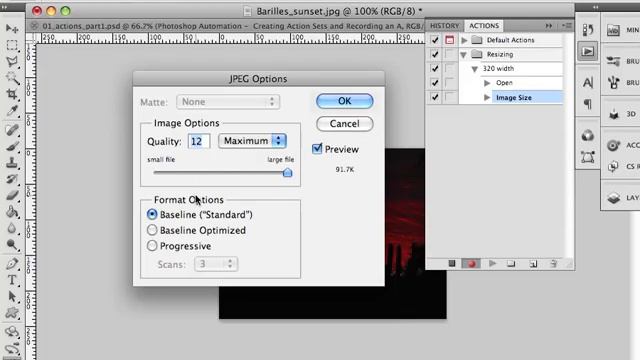640x360 pixels.
Task: Toggle Default Actions set checkmark
Action: pos(435,40)
